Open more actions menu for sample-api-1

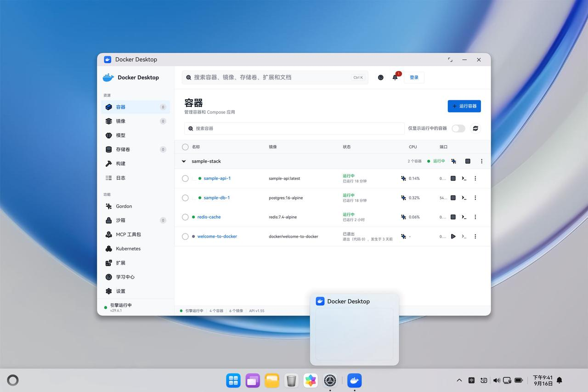475,178
